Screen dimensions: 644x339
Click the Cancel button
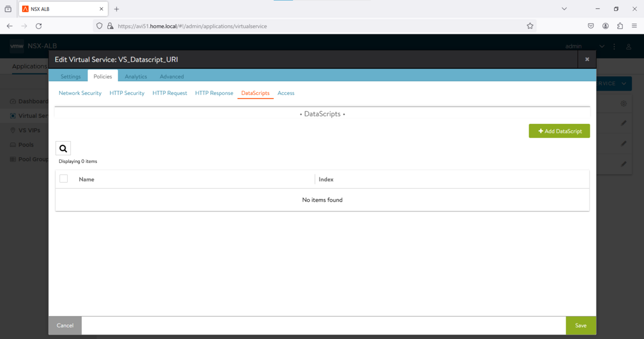tap(65, 326)
